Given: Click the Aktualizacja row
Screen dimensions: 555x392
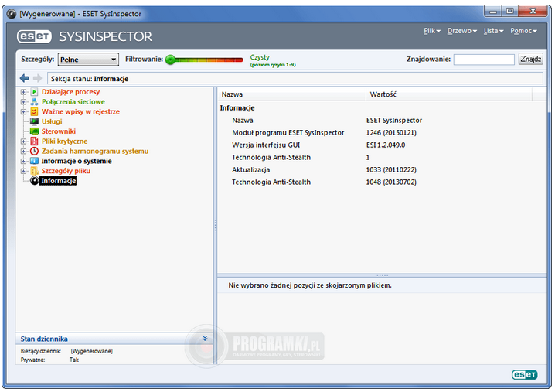Looking at the screenshot, I should [382, 170].
